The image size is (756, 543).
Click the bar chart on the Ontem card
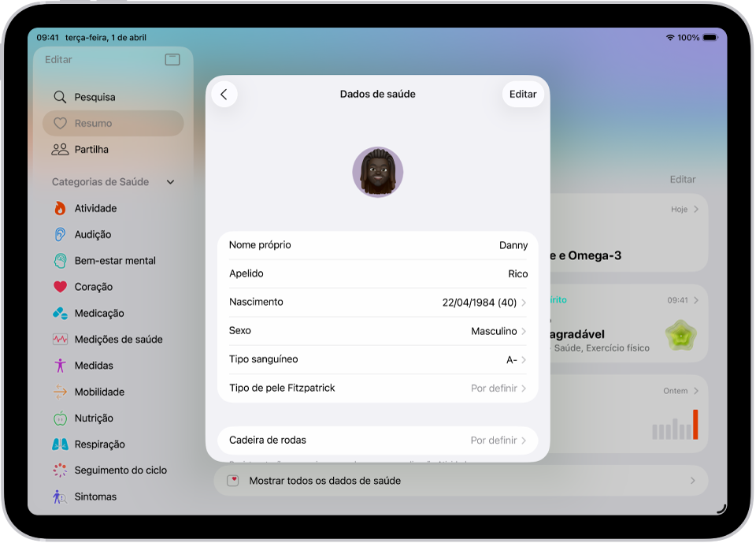click(x=675, y=424)
